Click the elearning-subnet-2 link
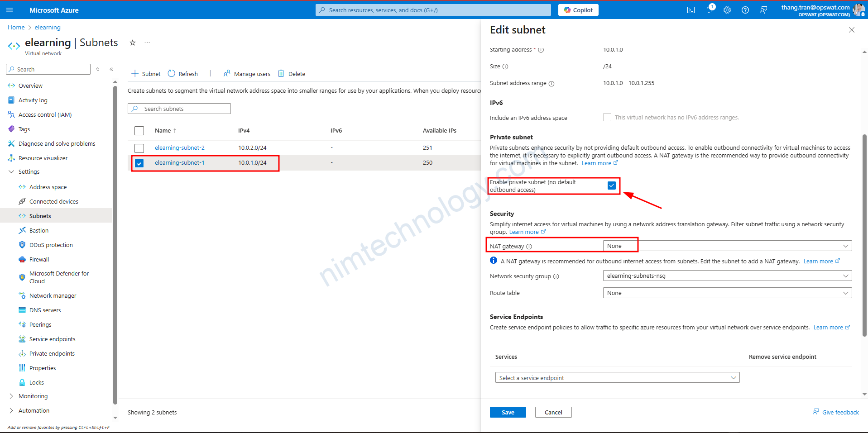 pos(180,148)
